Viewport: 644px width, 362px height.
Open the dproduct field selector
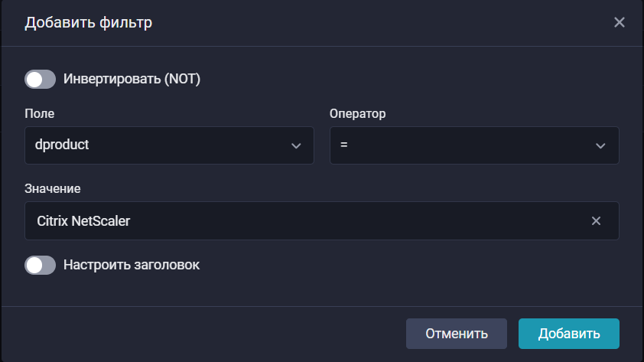(153, 145)
